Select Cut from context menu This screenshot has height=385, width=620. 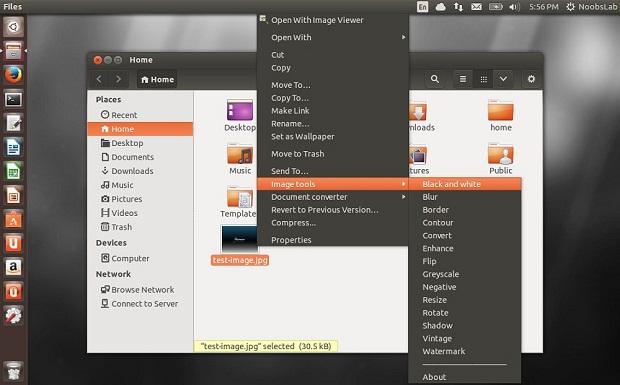[333, 55]
